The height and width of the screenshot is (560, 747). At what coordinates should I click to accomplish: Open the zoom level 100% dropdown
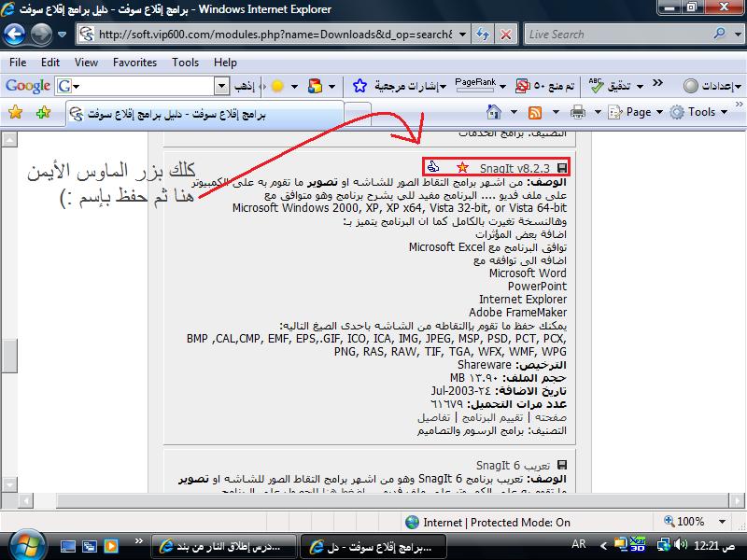pos(722,522)
